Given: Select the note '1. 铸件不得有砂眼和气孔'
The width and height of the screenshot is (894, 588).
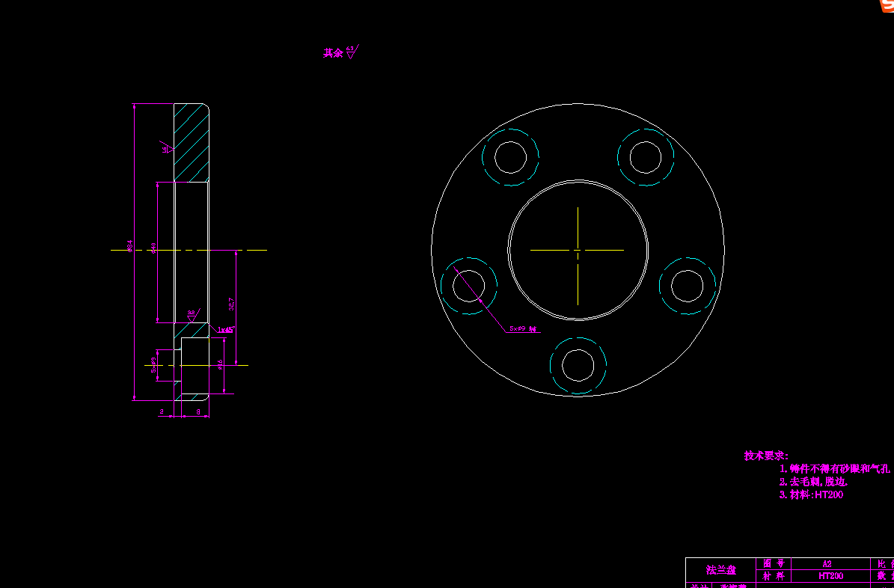Looking at the screenshot, I should pyautogui.click(x=835, y=469).
